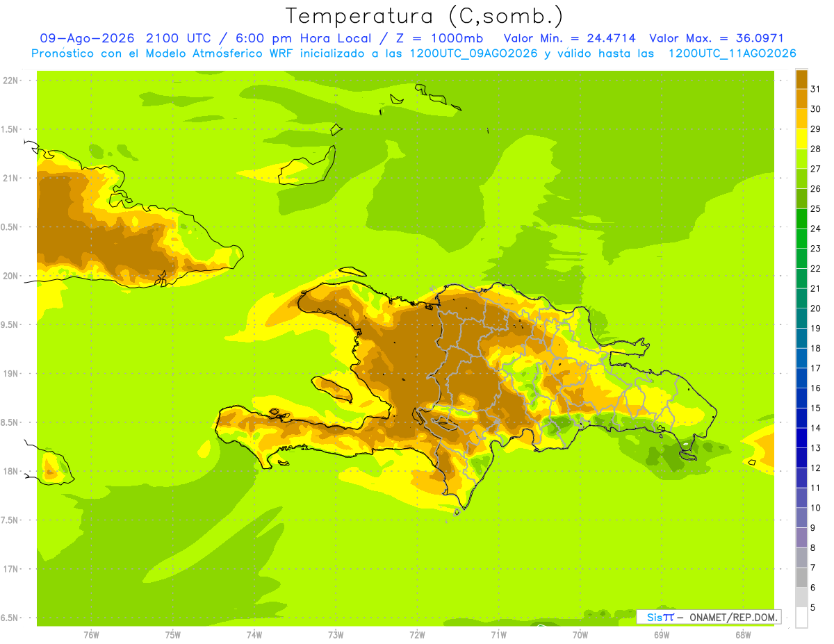Click the '70W' longitude label

580,635
